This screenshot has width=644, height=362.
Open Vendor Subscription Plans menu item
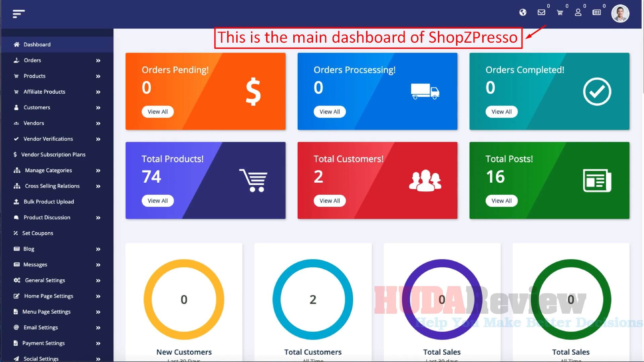56,154
